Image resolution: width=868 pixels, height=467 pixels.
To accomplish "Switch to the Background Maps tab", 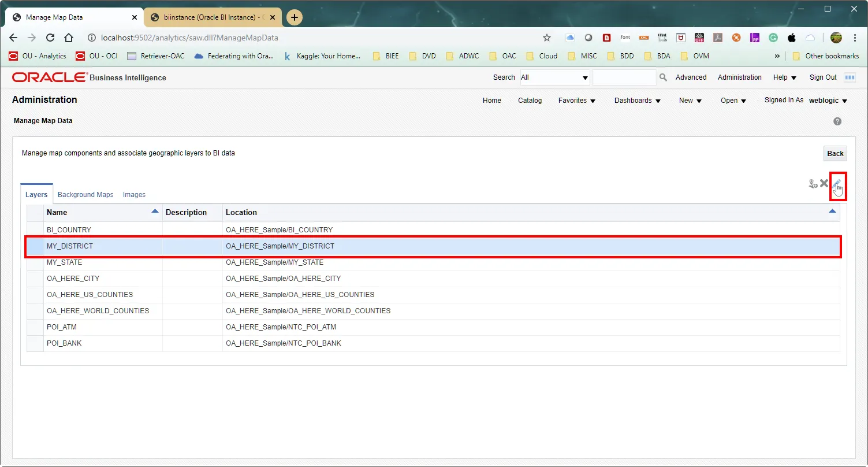I will [85, 195].
